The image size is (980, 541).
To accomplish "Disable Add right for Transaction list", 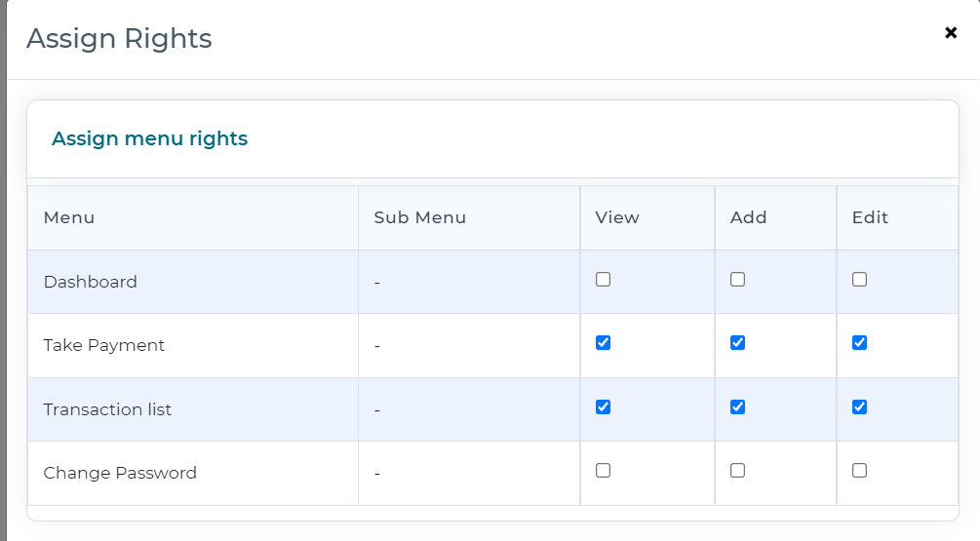I will tap(737, 407).
